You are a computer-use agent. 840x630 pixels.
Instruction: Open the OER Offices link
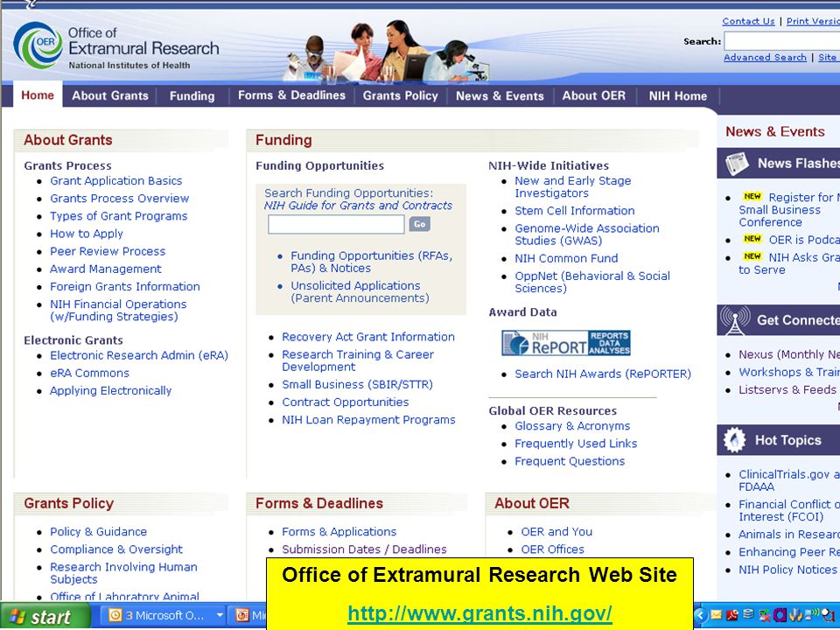coord(552,549)
